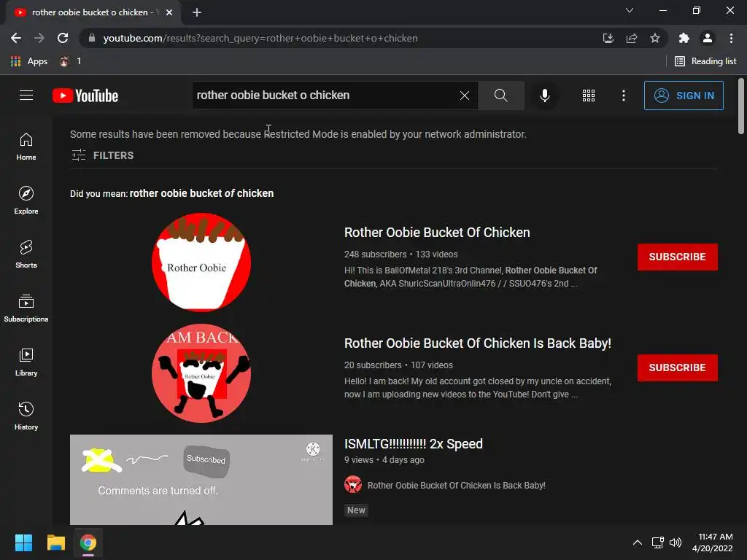Click the YouTube logo
Screen dimensions: 747x560
pos(85,96)
